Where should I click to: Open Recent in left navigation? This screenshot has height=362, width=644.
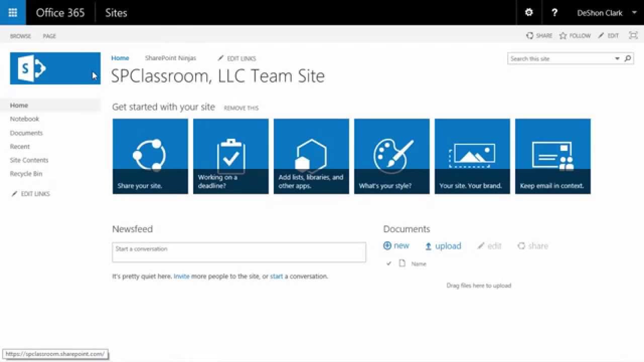[20, 147]
